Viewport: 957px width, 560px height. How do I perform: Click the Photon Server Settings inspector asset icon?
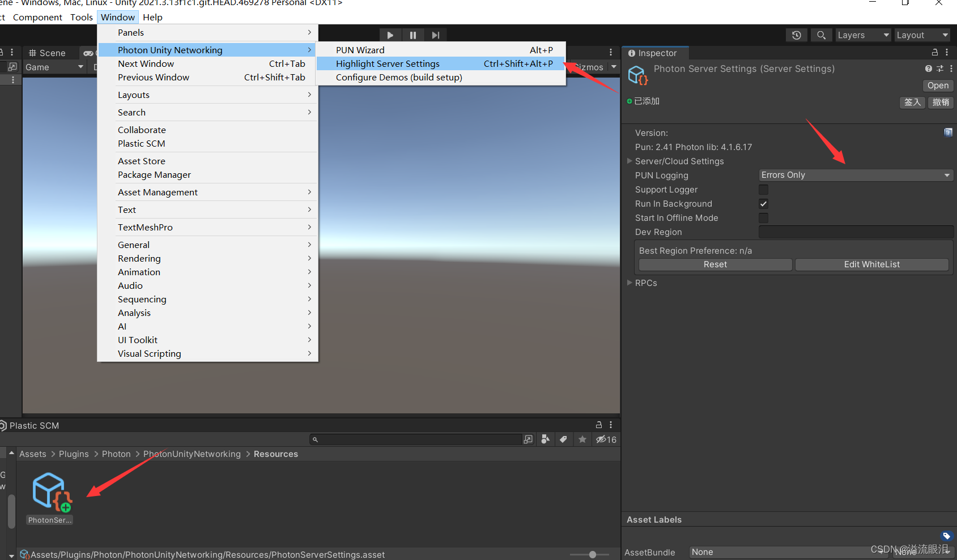point(638,75)
